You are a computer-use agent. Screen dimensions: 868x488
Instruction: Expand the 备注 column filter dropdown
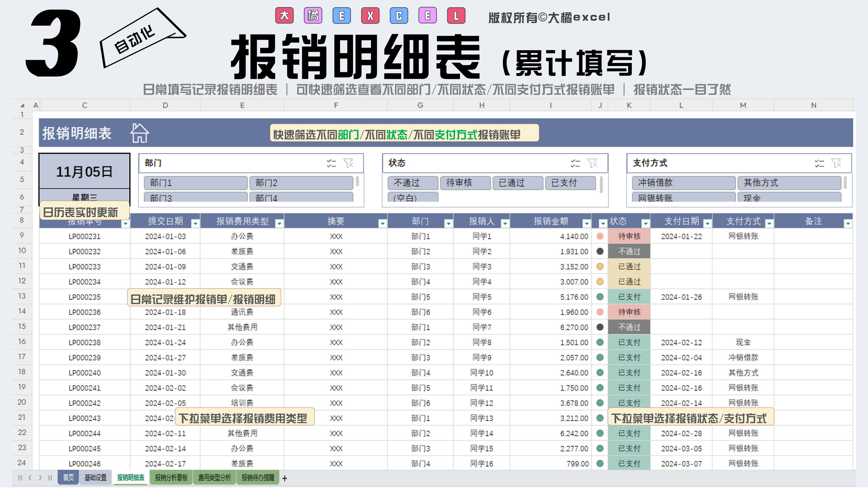click(848, 223)
